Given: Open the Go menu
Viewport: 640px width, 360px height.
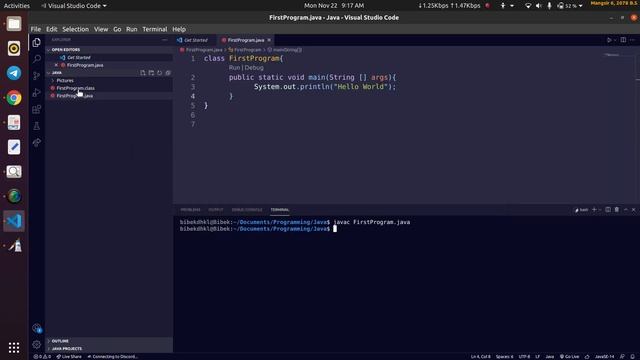Looking at the screenshot, I should click(x=117, y=29).
